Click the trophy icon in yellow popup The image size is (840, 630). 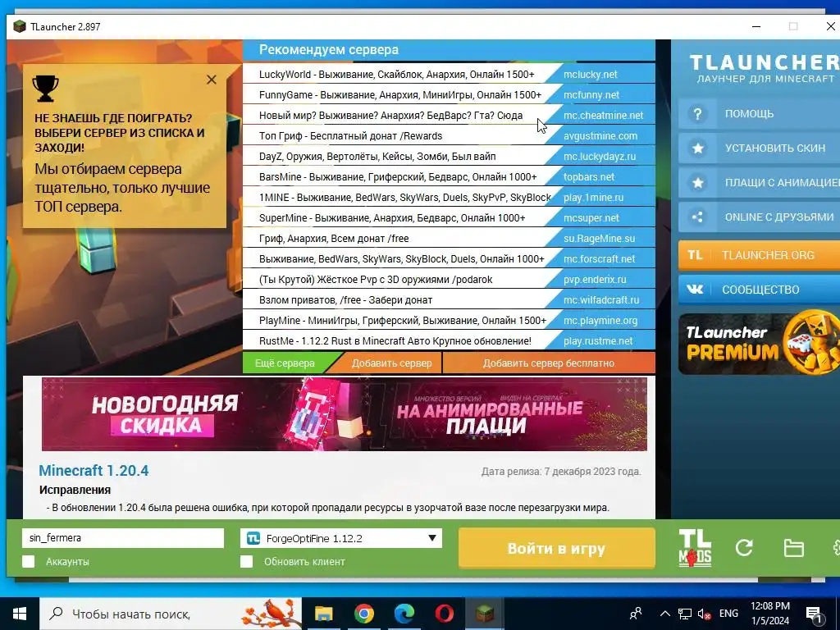click(x=46, y=88)
